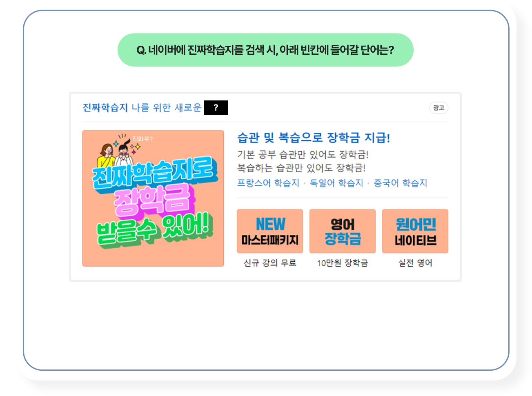The width and height of the screenshot is (532, 396).
Task: Open the 진짜학습지 ad title link
Action: pos(105,107)
